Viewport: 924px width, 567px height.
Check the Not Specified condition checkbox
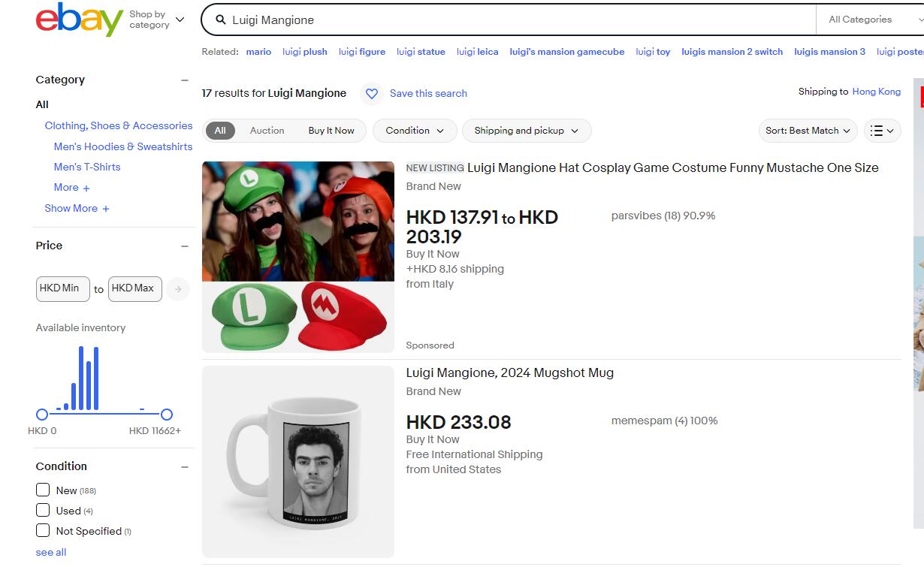pyautogui.click(x=43, y=530)
